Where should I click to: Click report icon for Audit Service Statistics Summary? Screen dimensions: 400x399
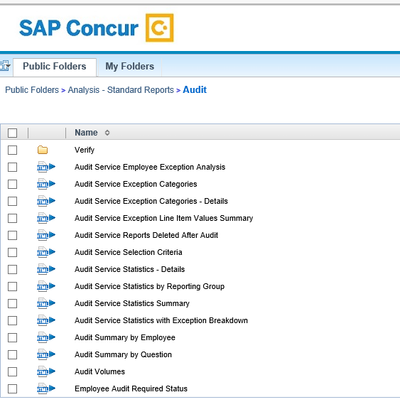tap(46, 303)
